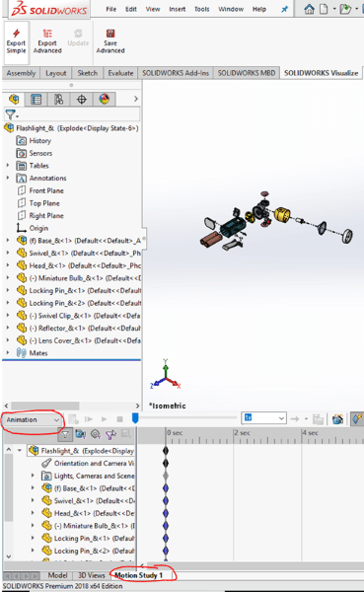Click the Export Advanced icon

coord(47,41)
